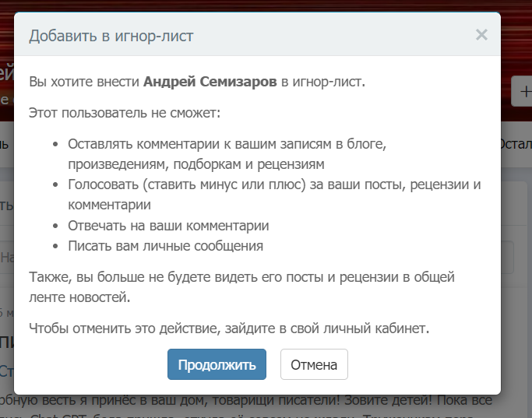The height and width of the screenshot is (418, 532).
Task: Click the input field edge right of dialog
Action: pyautogui.click(x=508, y=256)
